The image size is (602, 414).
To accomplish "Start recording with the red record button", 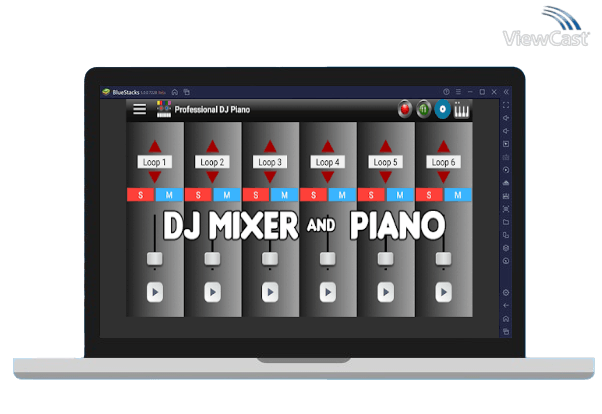I will 405,109.
